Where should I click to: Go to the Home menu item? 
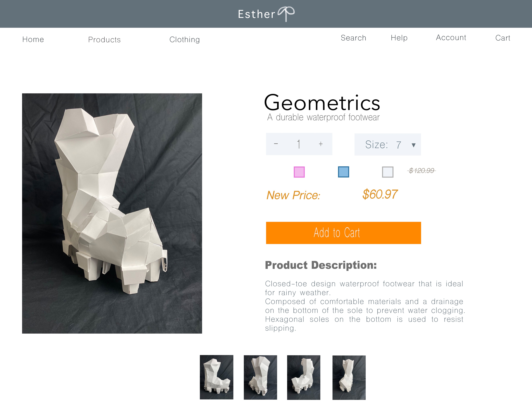tap(33, 39)
